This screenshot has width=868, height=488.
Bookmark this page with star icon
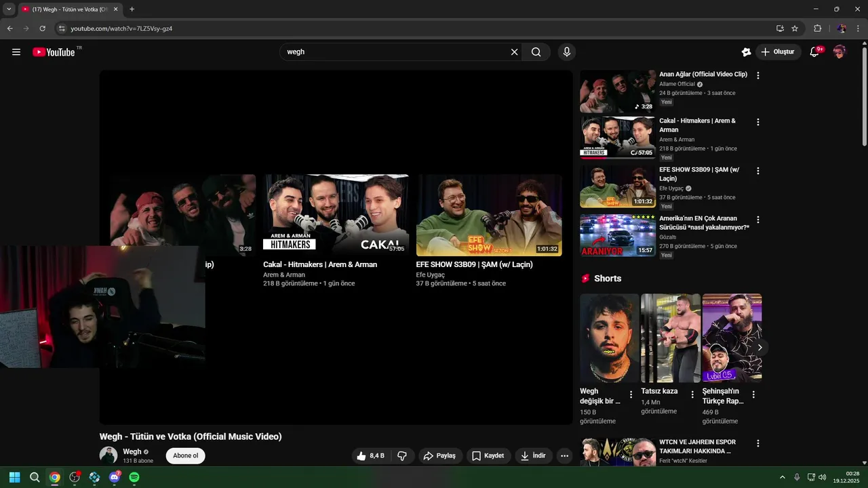click(795, 28)
